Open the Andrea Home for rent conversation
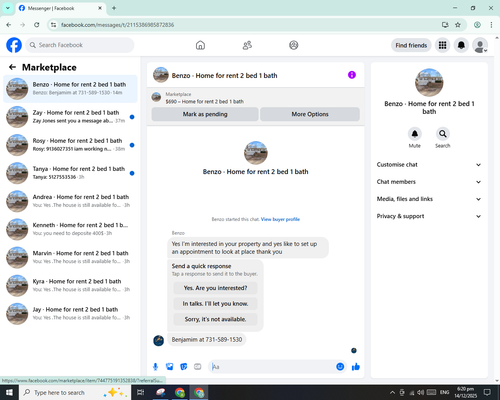 click(x=70, y=201)
